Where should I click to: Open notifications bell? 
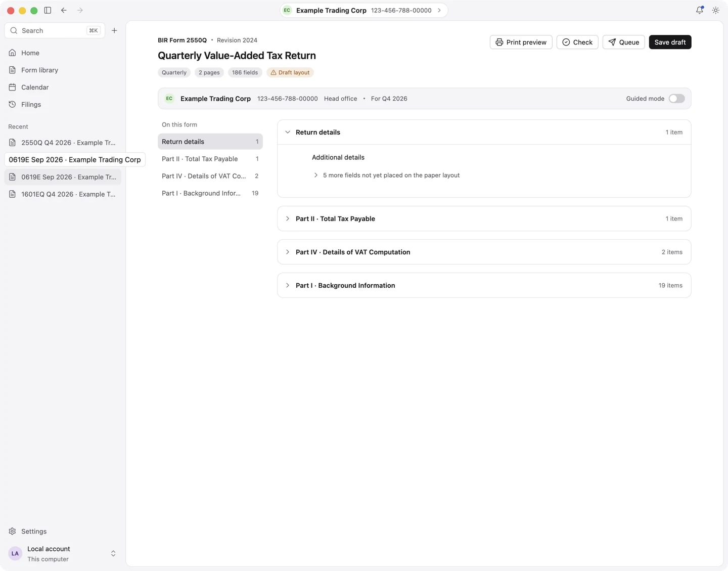[700, 10]
